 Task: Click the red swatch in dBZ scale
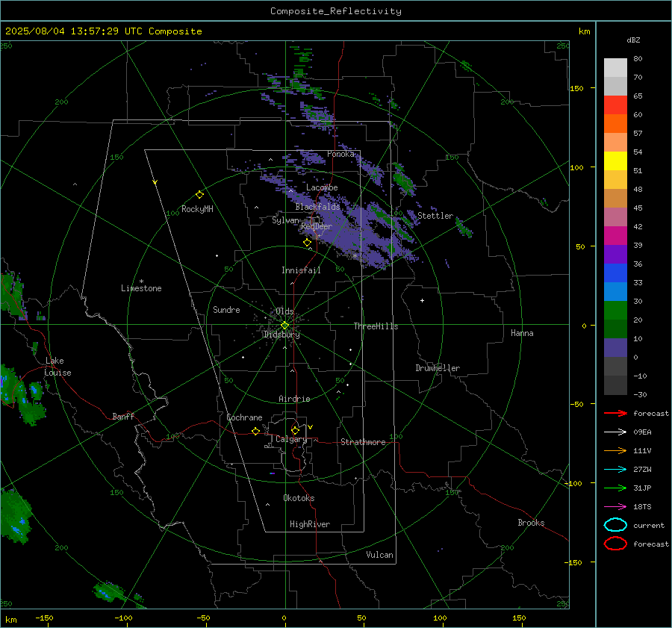pos(615,105)
